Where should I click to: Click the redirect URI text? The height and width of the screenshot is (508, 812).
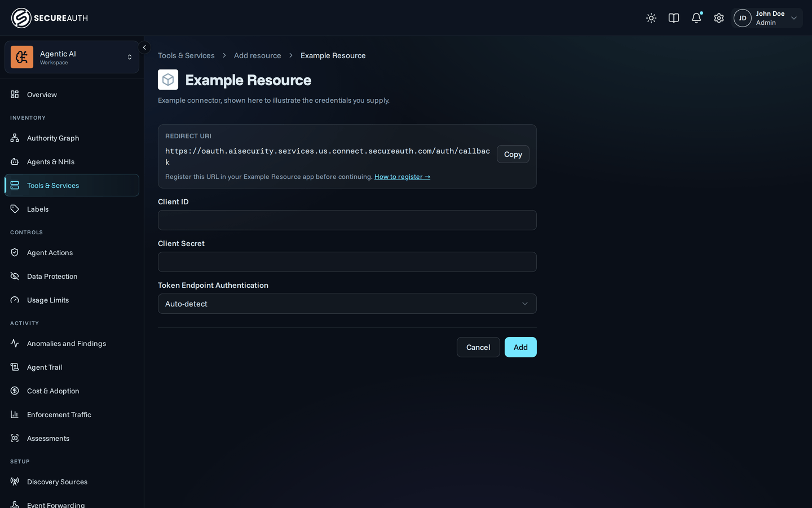[x=328, y=156]
